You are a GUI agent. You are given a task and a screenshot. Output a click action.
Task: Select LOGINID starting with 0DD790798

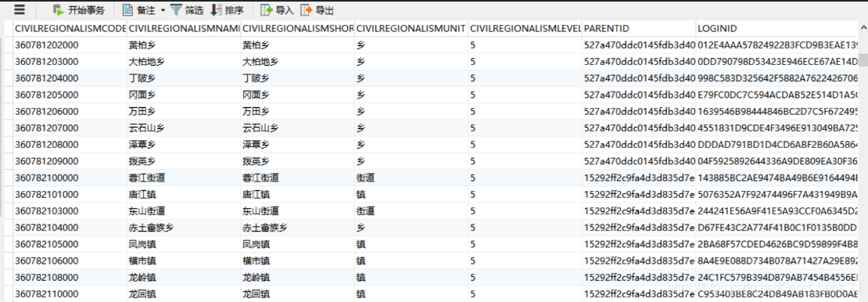click(x=777, y=62)
